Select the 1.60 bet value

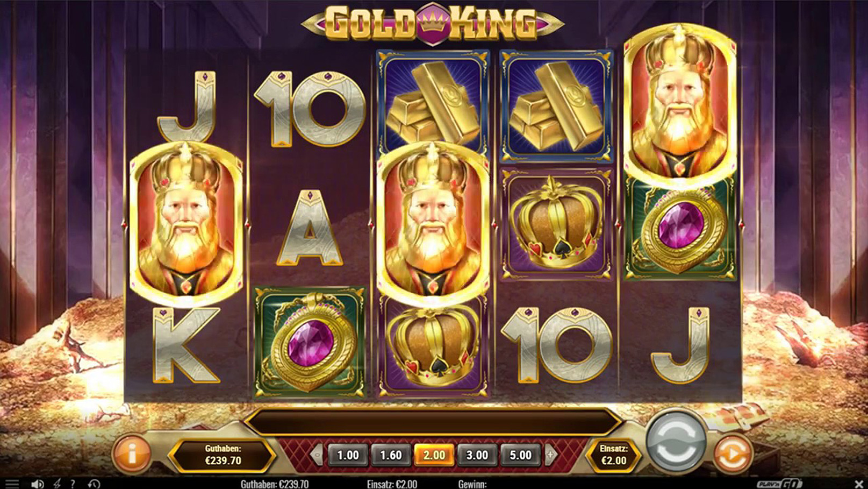pos(391,455)
